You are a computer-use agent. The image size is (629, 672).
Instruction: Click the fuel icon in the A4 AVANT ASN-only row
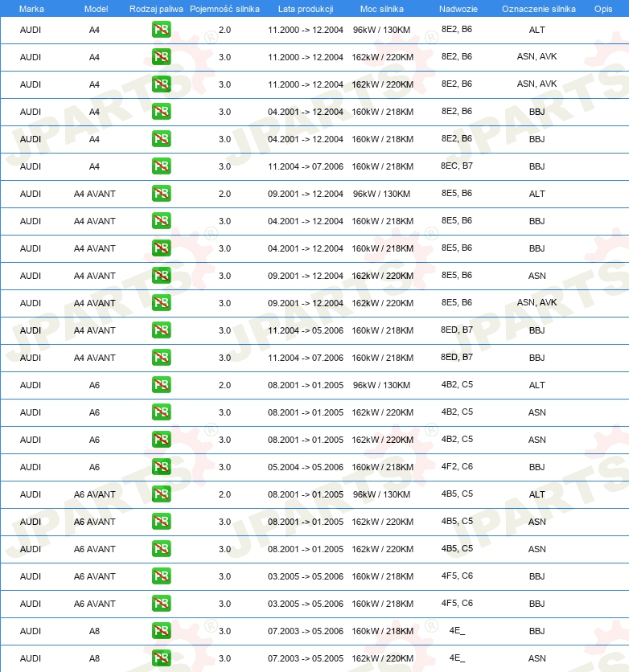coord(161,276)
